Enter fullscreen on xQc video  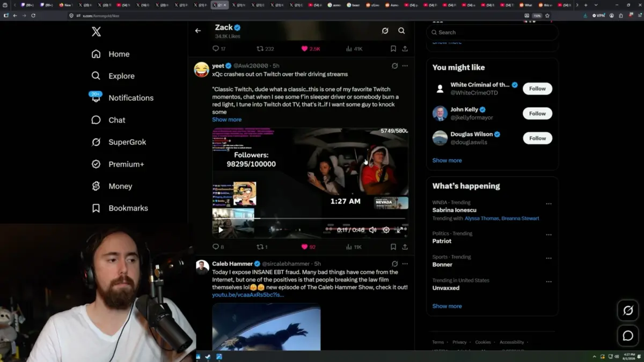click(399, 230)
